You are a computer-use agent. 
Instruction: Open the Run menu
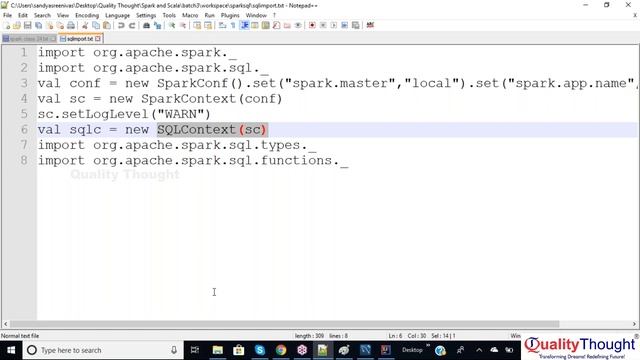pos(209,16)
